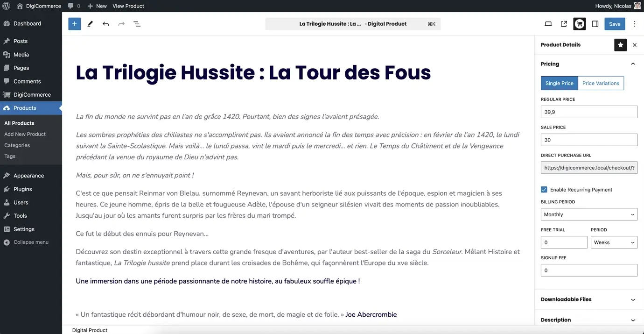Toggle the DigiCommerce product details panel icon
Screen dimensions: 644x334
[580, 24]
